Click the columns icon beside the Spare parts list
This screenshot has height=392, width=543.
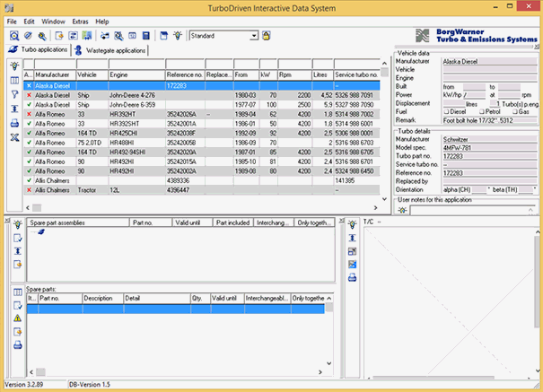point(18,292)
